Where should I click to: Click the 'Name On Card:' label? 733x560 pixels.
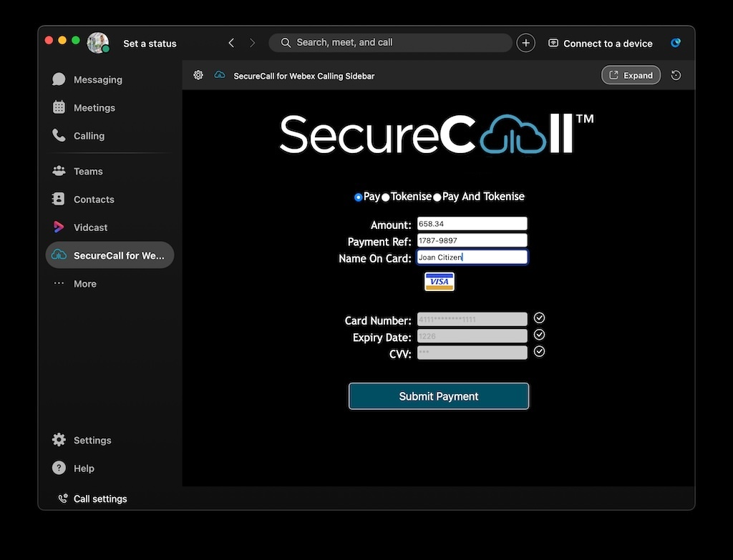[375, 258]
